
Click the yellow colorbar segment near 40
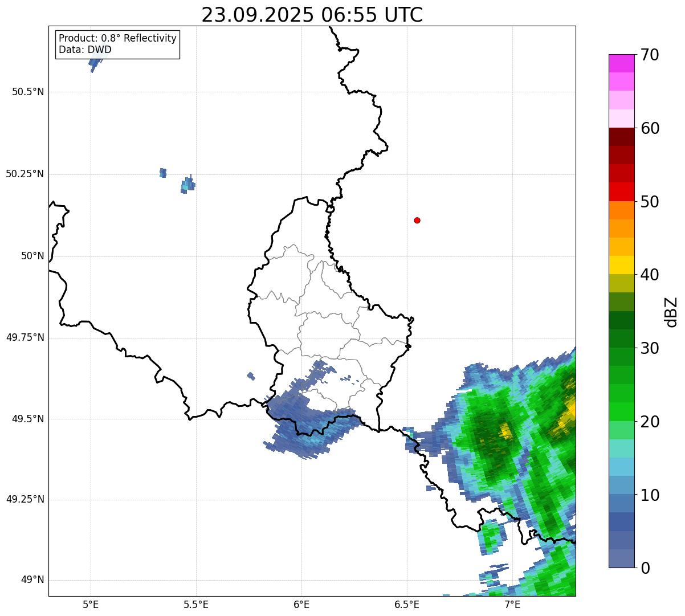621,265
